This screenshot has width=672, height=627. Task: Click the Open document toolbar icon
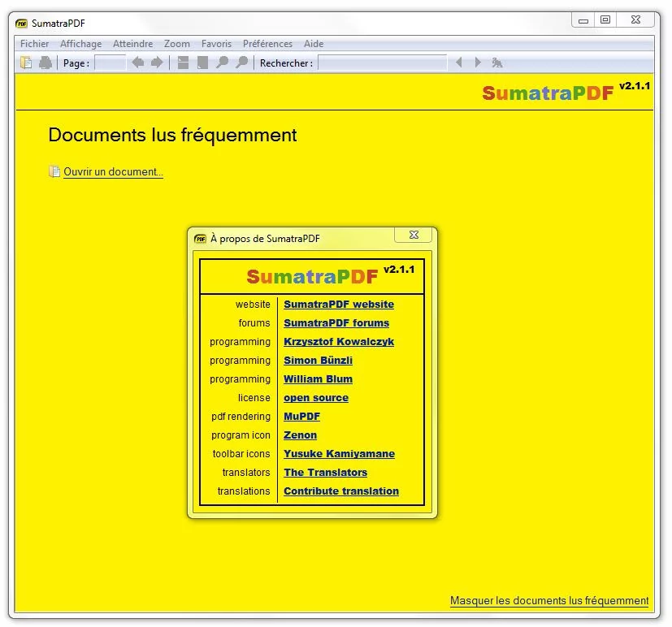tap(26, 63)
